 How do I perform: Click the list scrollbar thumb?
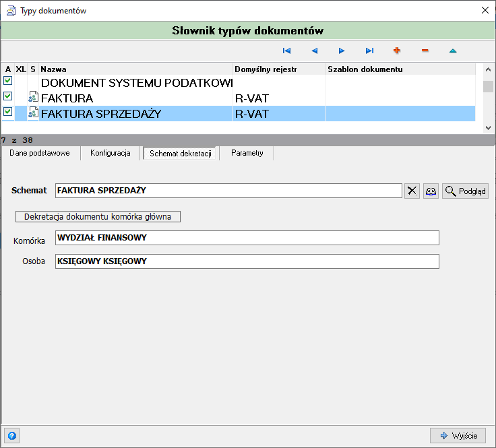(x=488, y=86)
